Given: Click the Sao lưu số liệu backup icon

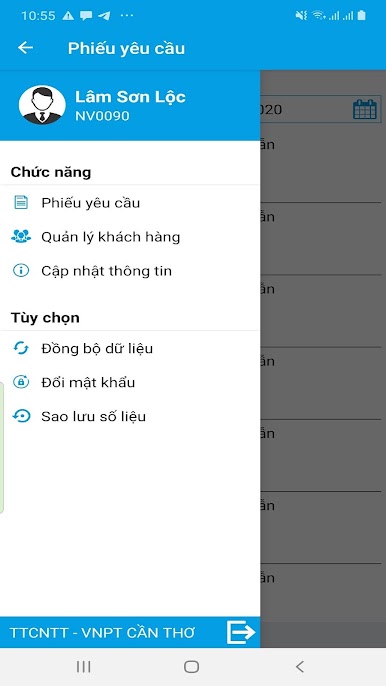Looking at the screenshot, I should click(21, 416).
